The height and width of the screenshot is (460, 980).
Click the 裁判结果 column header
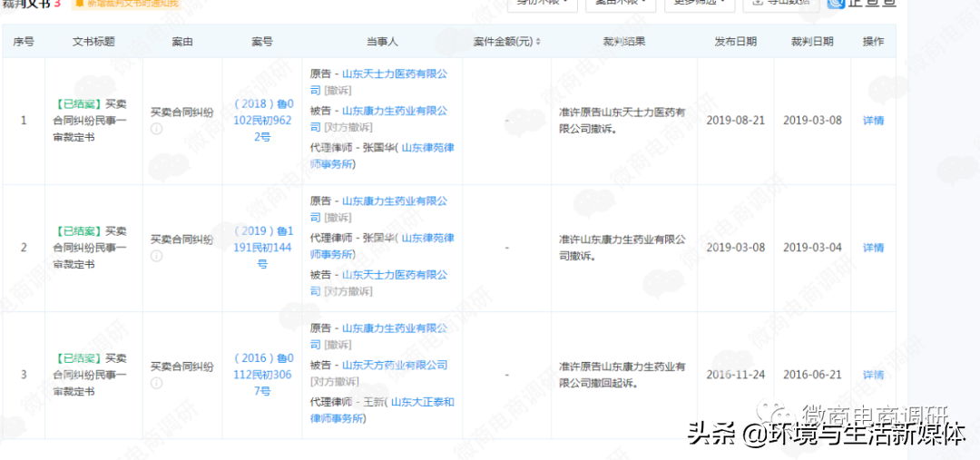[623, 42]
